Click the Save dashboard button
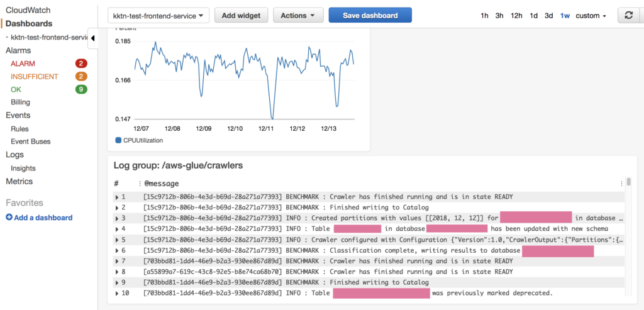The image size is (644, 310). point(370,16)
